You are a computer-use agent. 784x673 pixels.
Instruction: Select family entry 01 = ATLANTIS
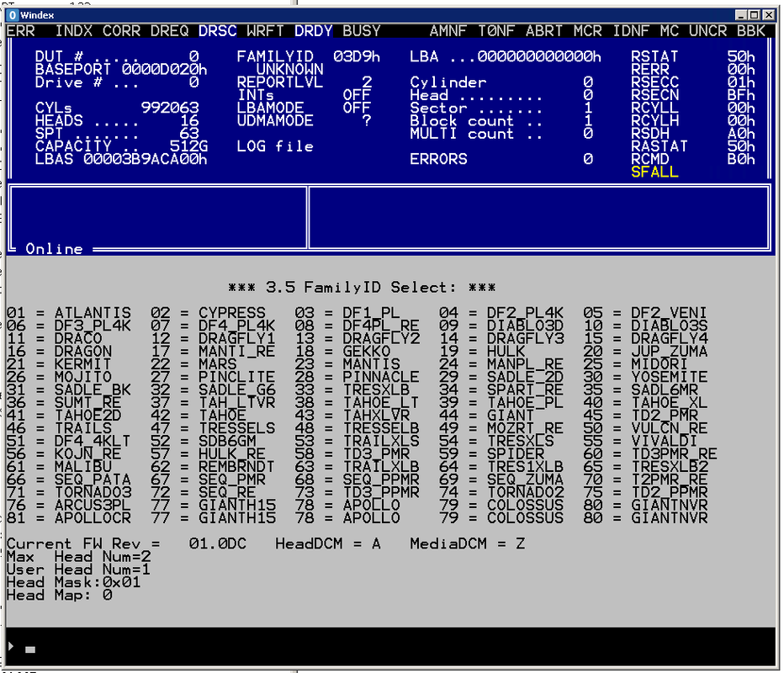pos(68,313)
